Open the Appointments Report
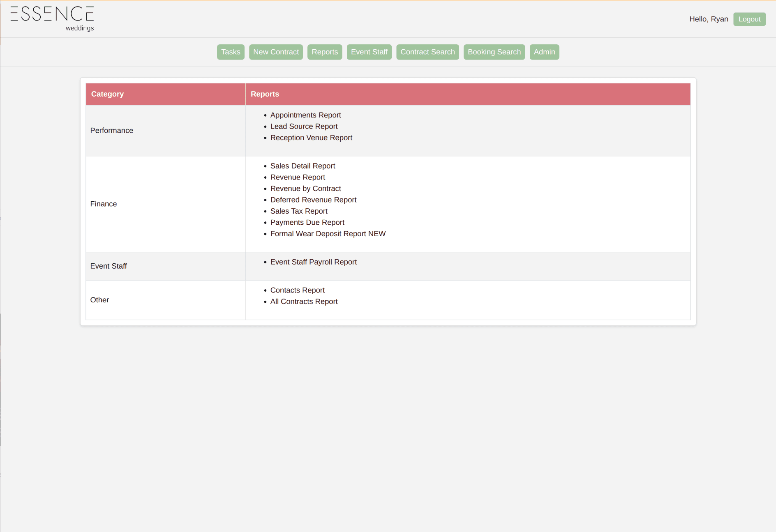This screenshot has width=776, height=532. 305,115
